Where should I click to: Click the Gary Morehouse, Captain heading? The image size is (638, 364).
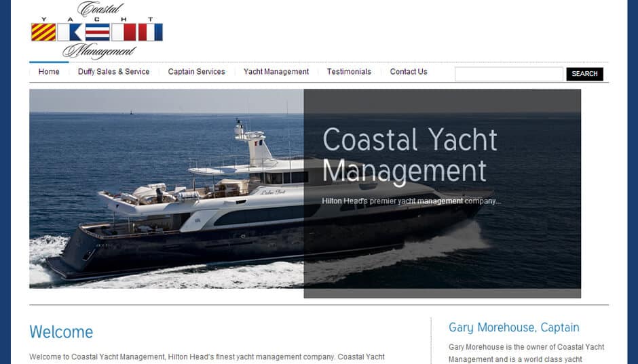coord(514,327)
